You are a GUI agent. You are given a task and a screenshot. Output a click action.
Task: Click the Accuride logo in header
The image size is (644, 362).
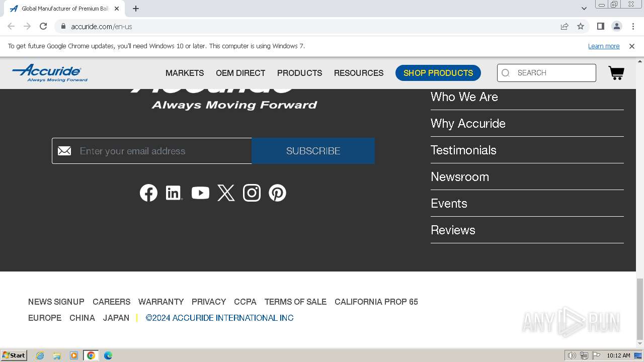coord(50,73)
